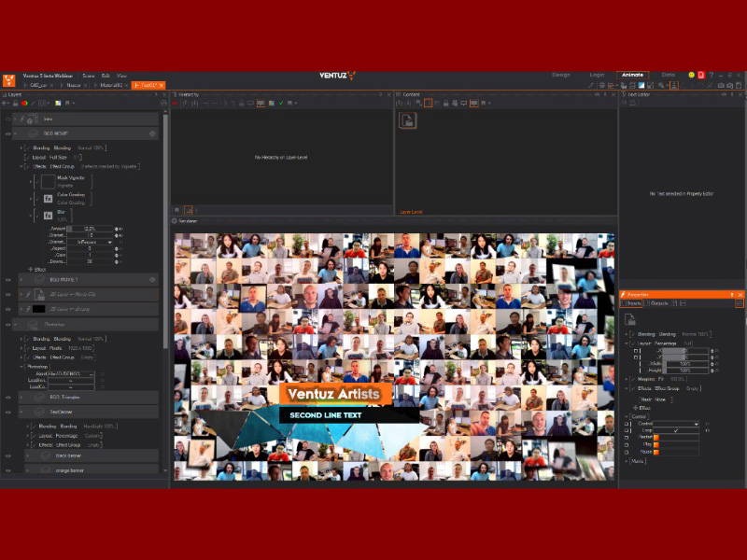Click the orange highlighted icon at Hierarchy bottom bar
This screenshot has height=560, width=747.
point(189,209)
